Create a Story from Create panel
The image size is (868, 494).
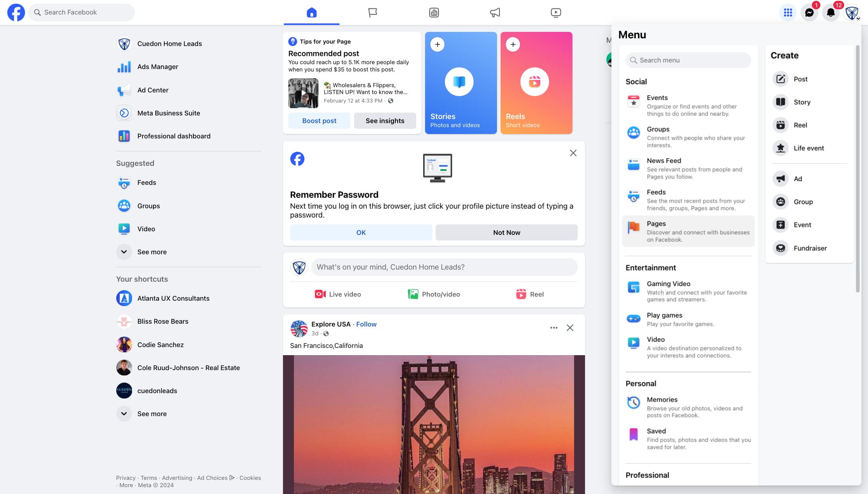pos(809,102)
